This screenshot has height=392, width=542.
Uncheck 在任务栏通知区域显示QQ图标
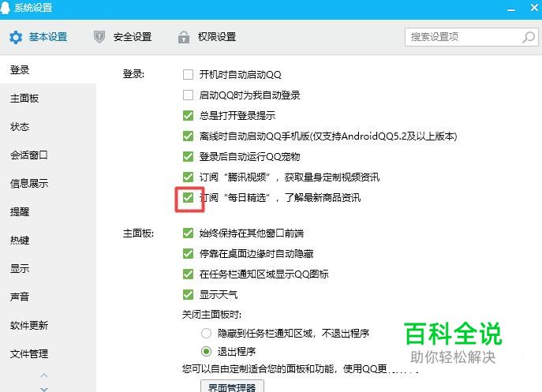coord(188,274)
